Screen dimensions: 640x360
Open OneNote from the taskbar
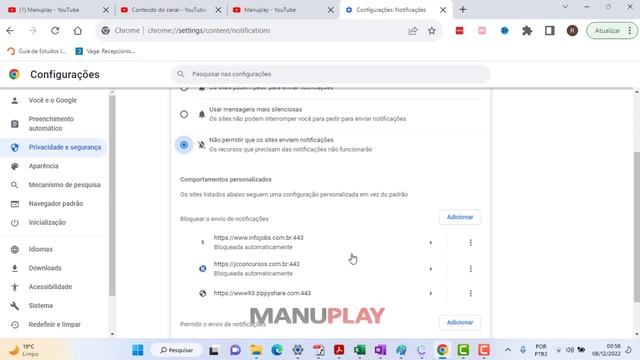(x=380, y=350)
